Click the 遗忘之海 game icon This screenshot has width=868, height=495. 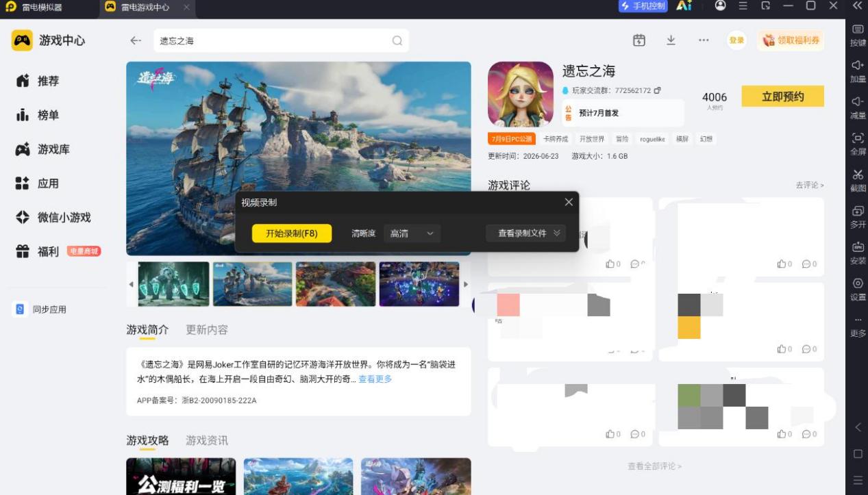[521, 94]
